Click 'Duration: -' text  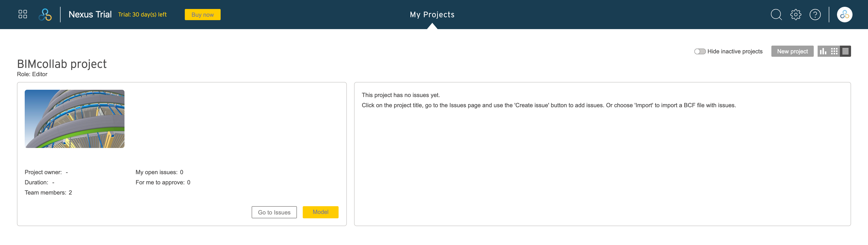tap(39, 183)
